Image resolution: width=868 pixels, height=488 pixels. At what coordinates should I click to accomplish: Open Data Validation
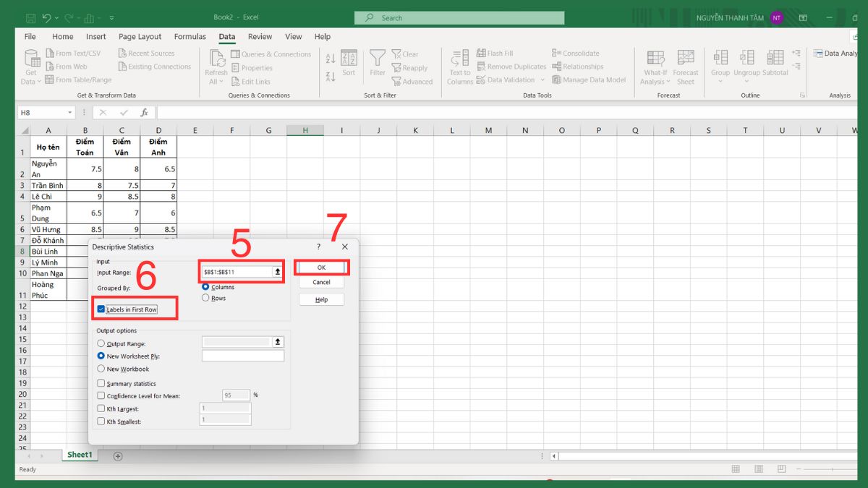[510, 80]
